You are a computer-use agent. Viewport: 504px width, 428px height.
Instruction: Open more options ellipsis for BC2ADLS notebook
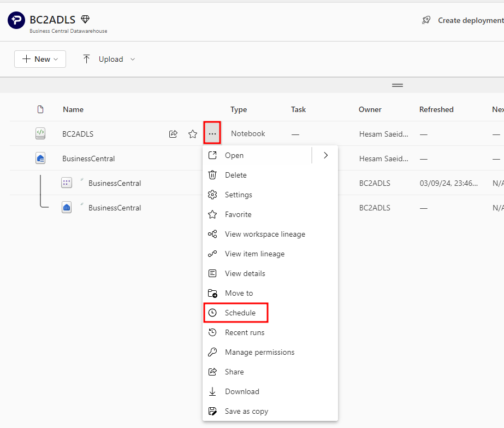[212, 133]
